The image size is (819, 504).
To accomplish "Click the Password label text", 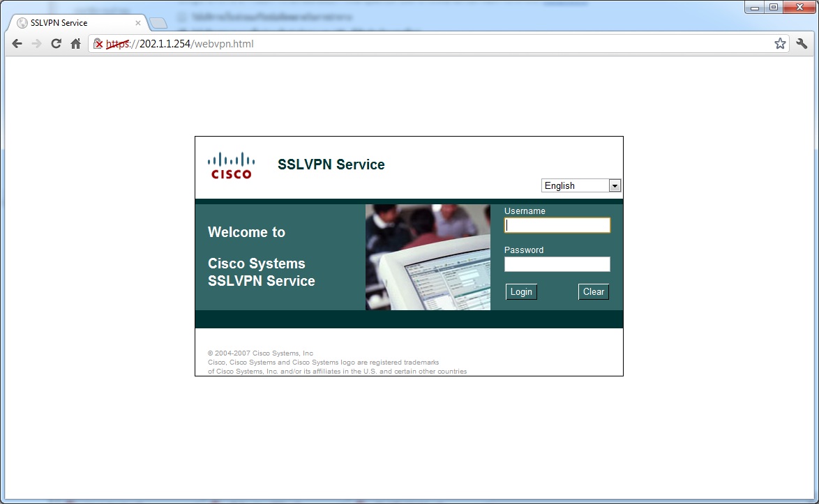I will (x=524, y=250).
